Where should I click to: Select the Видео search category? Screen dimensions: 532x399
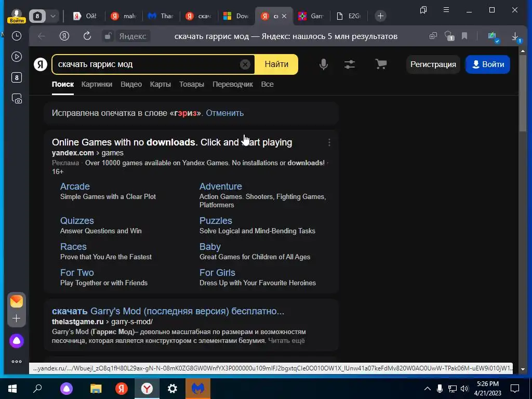pos(131,84)
